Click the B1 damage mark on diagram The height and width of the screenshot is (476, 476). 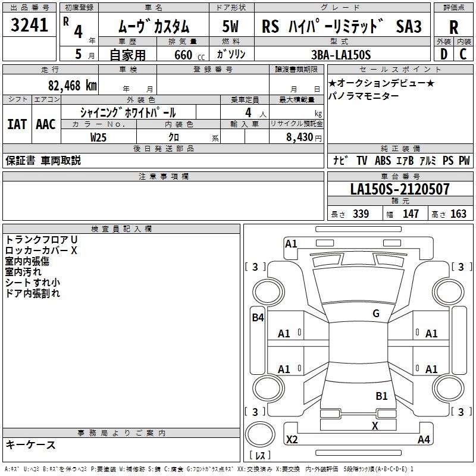(381, 396)
